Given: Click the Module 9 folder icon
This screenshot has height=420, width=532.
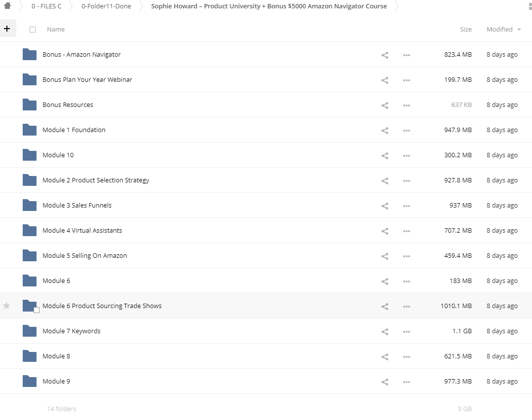Looking at the screenshot, I should (x=30, y=381).
